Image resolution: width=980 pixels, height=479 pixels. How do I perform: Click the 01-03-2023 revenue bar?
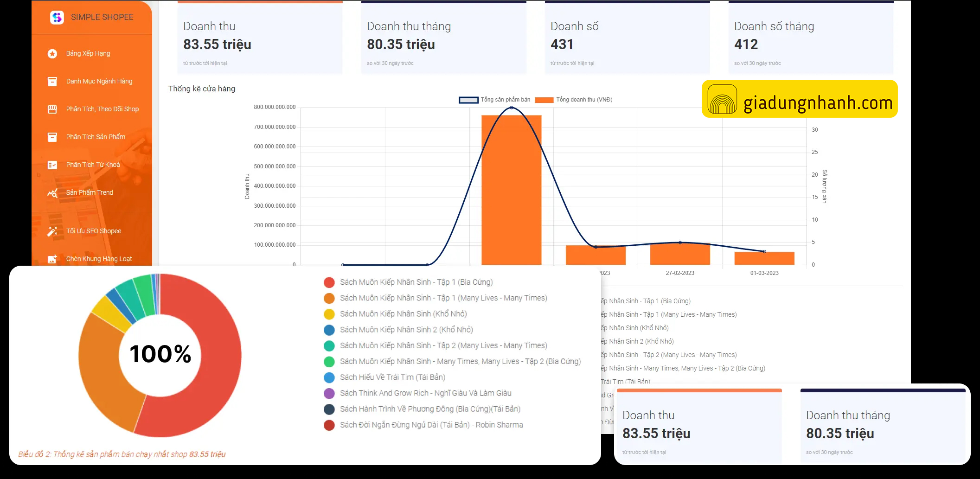(764, 259)
